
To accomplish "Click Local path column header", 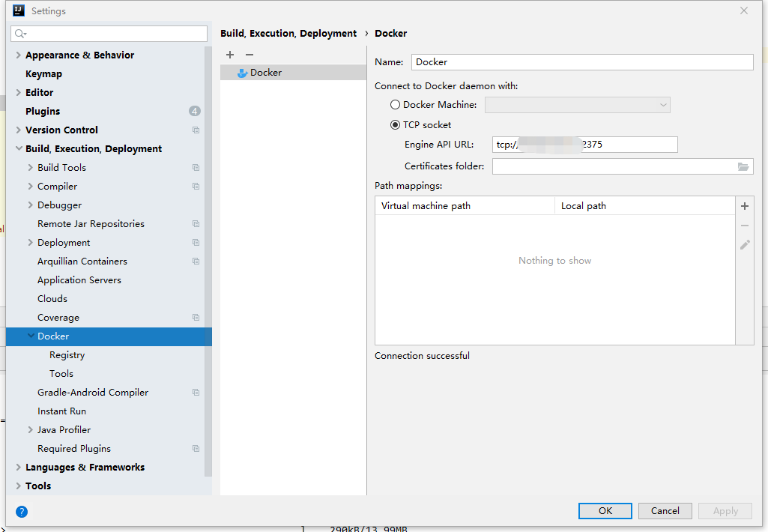I will click(644, 206).
